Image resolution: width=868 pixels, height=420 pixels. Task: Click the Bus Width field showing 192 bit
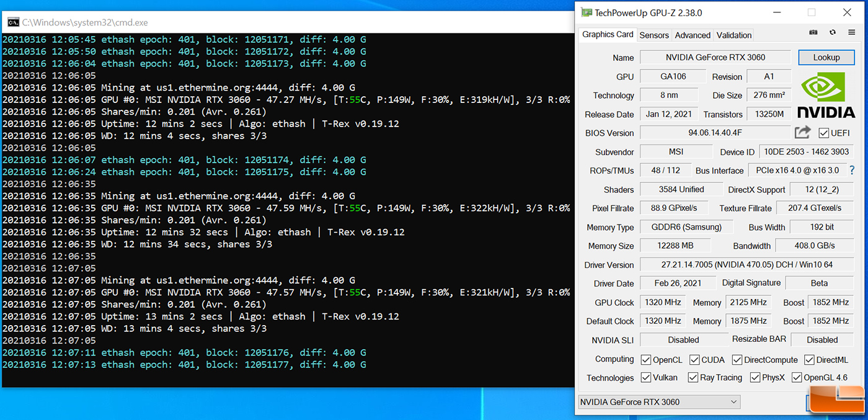click(x=821, y=227)
